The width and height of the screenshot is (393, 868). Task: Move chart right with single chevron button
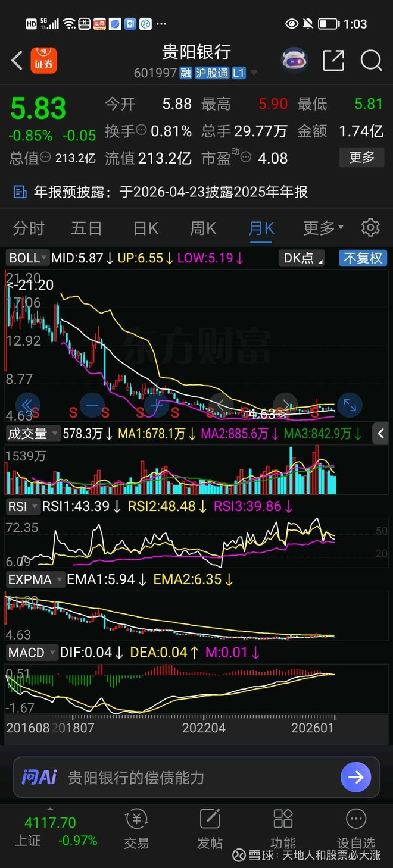pos(285,405)
